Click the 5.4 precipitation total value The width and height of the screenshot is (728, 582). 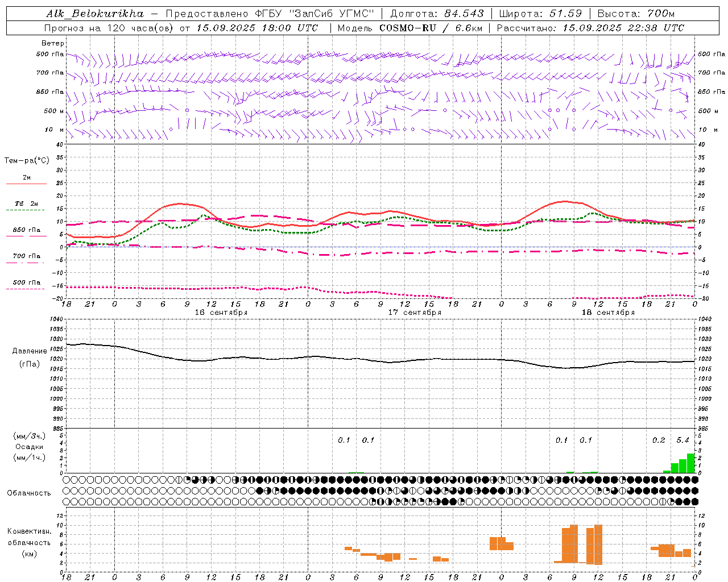coord(682,440)
